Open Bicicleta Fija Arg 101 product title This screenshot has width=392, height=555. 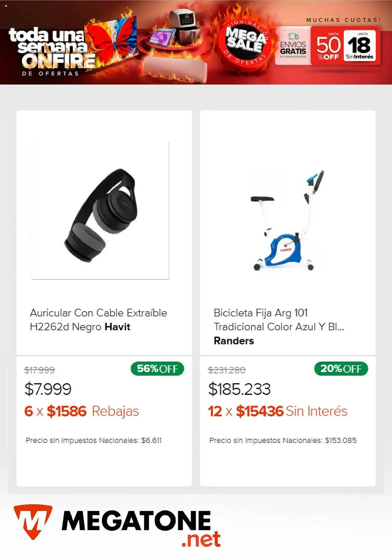(x=279, y=320)
